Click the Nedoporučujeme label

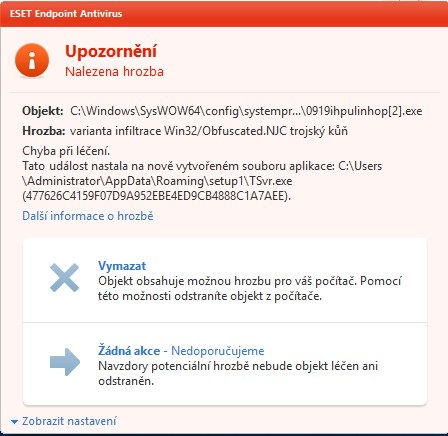coord(218,351)
